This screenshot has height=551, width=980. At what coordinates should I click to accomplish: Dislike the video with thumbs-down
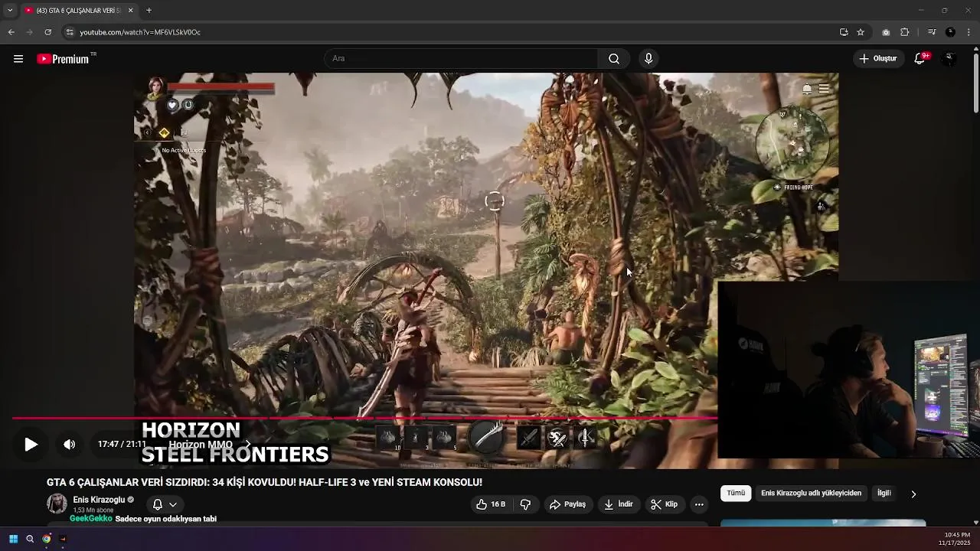[x=525, y=504]
